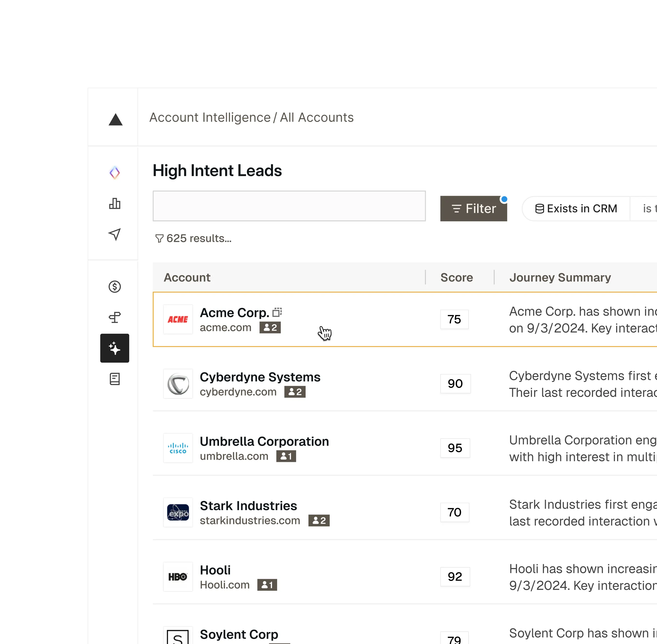The image size is (657, 644).
Task: Click the Acme Corp. journey summary text
Action: pos(583,320)
